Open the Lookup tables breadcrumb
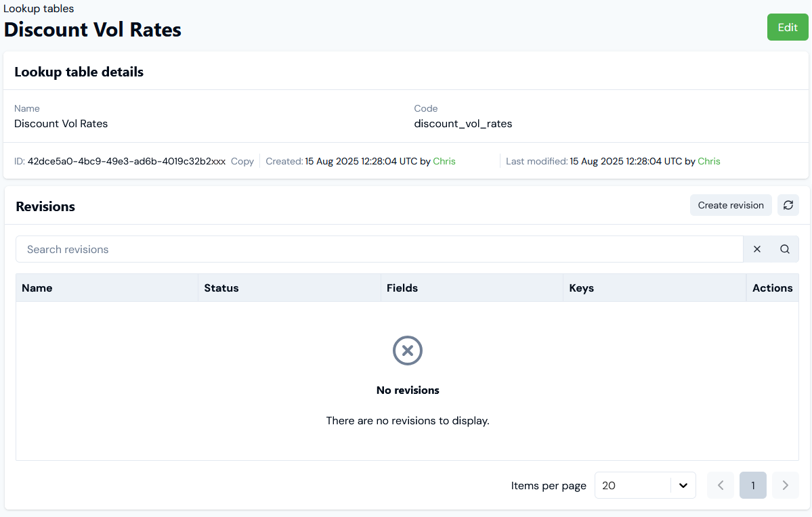 tap(39, 8)
